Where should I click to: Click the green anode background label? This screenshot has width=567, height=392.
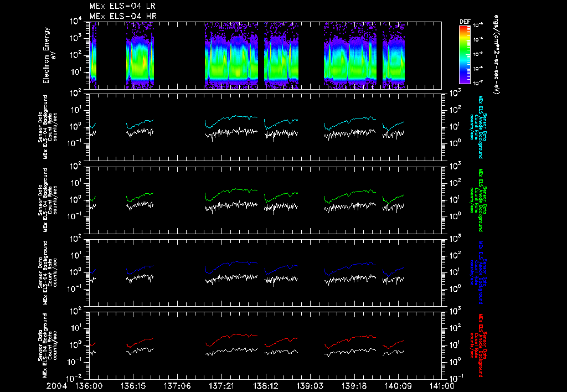point(478,200)
